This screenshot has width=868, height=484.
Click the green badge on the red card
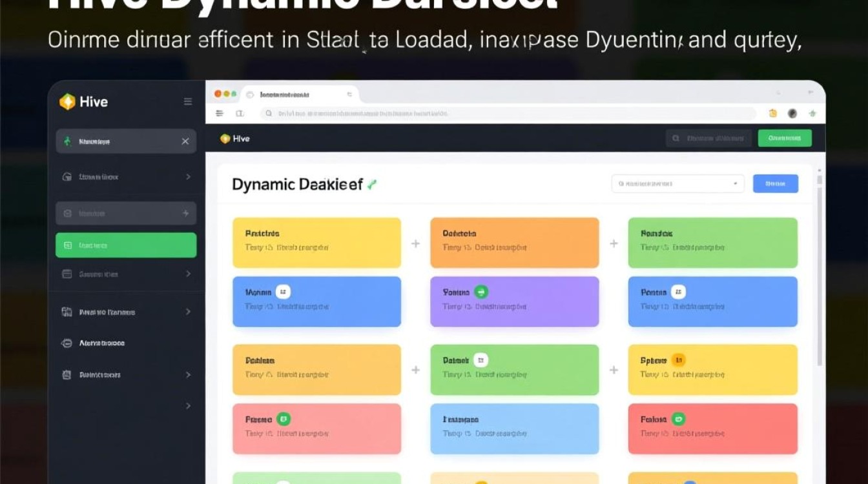tap(678, 419)
